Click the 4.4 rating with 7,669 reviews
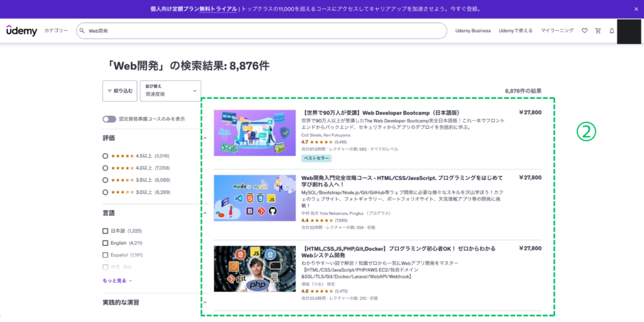The height and width of the screenshot is (322, 644). coord(324,220)
